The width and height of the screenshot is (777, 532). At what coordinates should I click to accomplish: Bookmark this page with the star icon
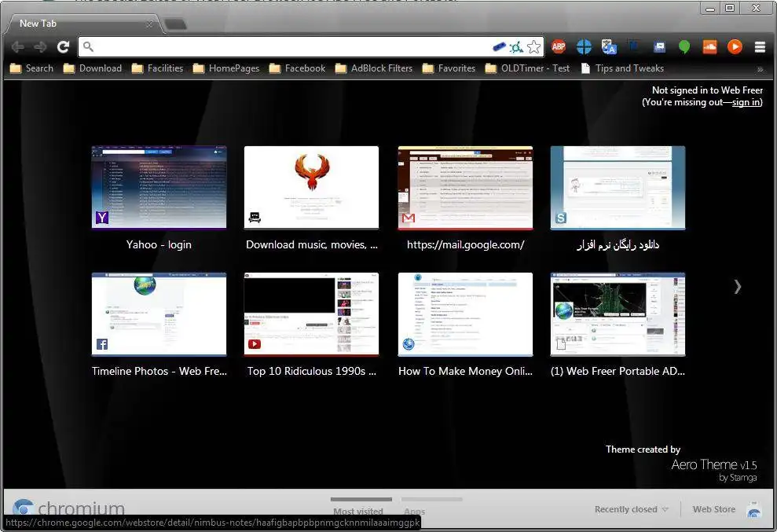click(x=533, y=47)
